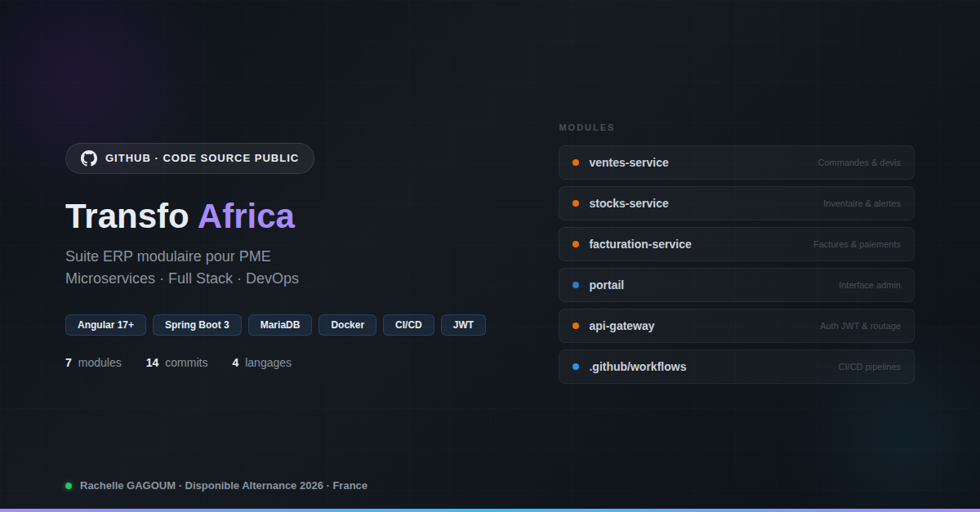Click the 'Commandes & devis' description
This screenshot has width=980, height=512.
(x=859, y=163)
